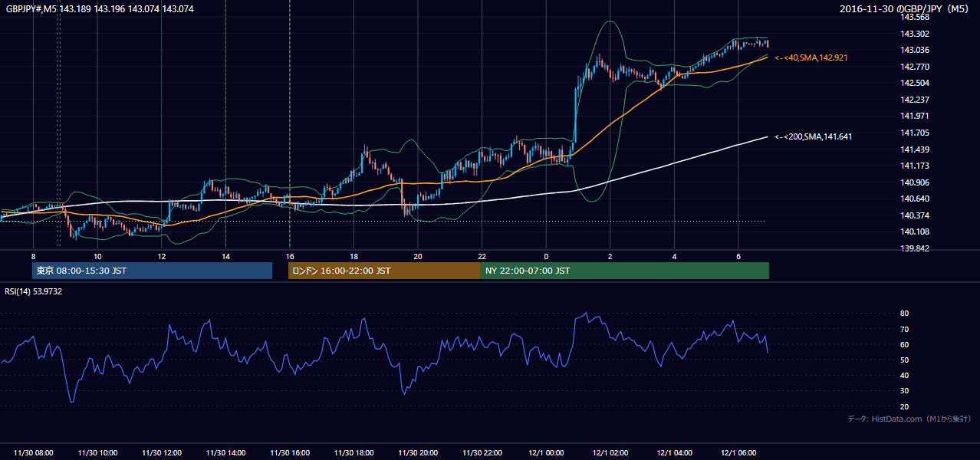Click the 200 SMA 141.641 label
The image size is (980, 460).
814,136
